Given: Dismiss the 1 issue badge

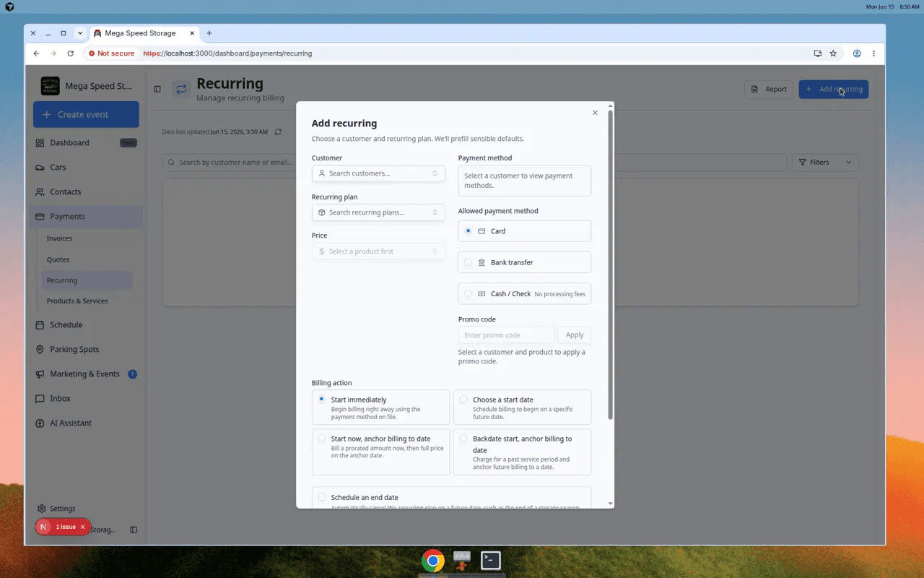Looking at the screenshot, I should [x=82, y=527].
